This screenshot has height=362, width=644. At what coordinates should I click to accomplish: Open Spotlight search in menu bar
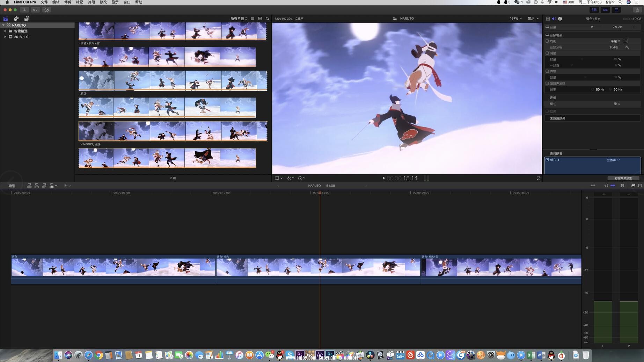coord(620,2)
